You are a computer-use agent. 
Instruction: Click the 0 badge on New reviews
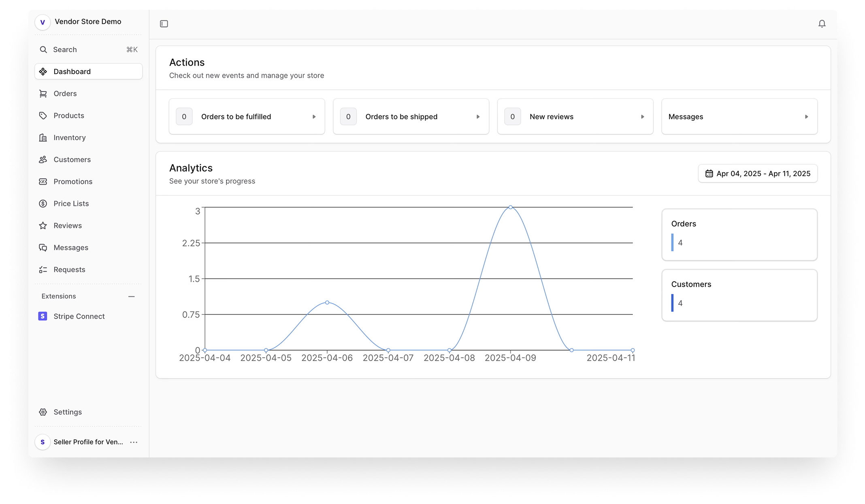pos(512,117)
